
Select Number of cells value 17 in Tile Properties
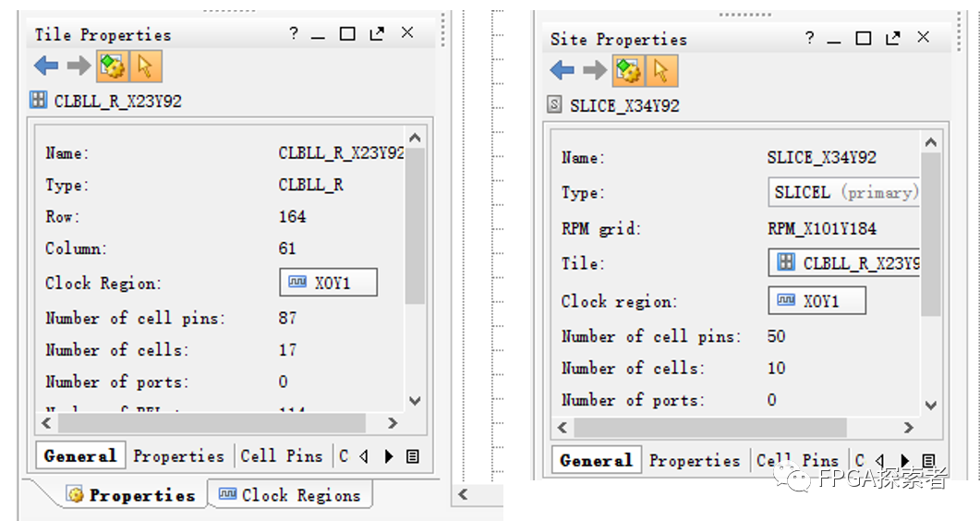click(x=287, y=350)
